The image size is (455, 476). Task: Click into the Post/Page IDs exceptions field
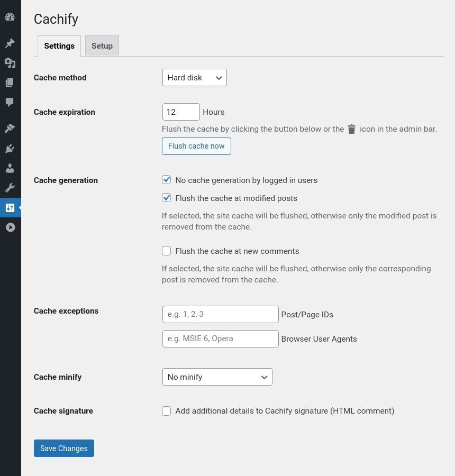[220, 314]
